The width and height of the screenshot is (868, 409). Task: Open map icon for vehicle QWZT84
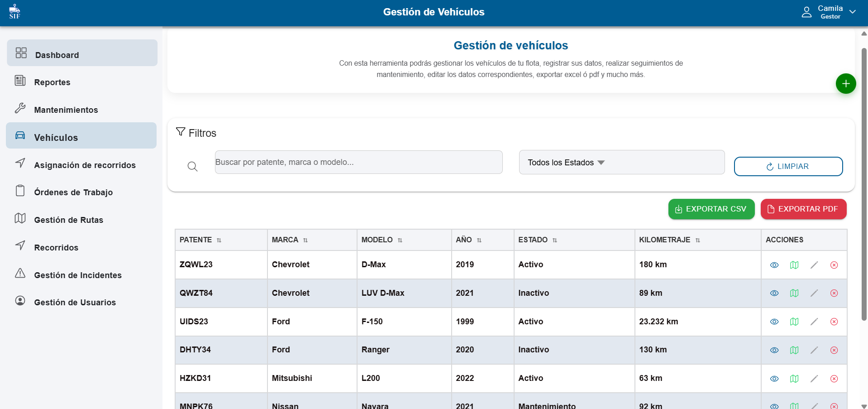point(794,294)
